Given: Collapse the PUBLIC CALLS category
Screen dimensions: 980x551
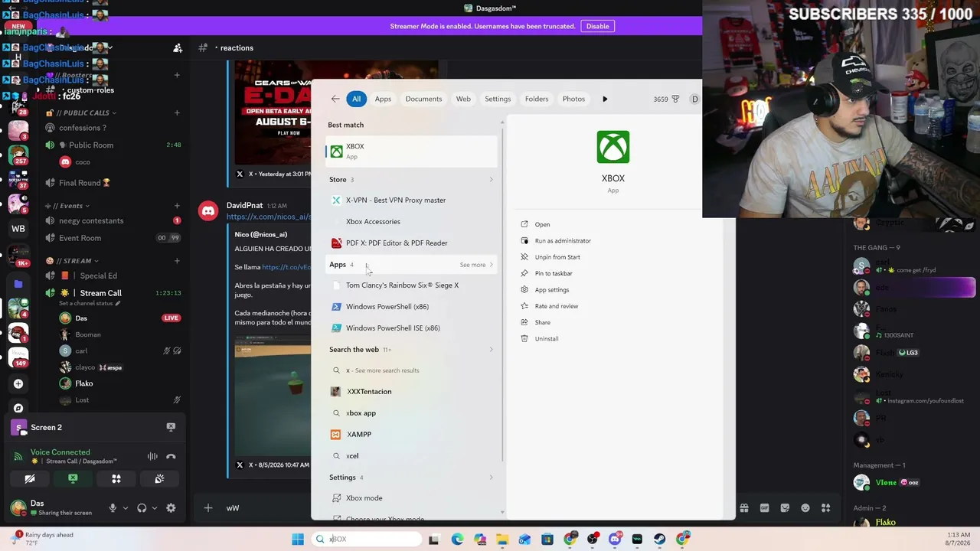Looking at the screenshot, I should [x=81, y=113].
